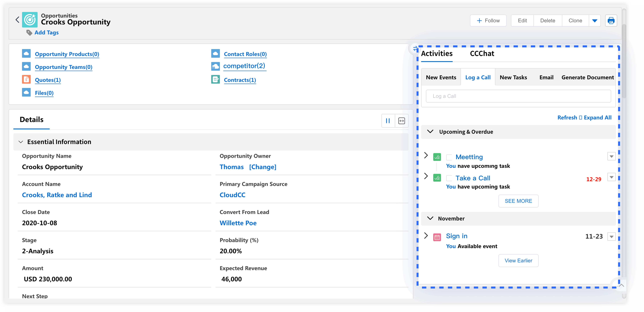Switch to the CCChat tab

pos(482,53)
